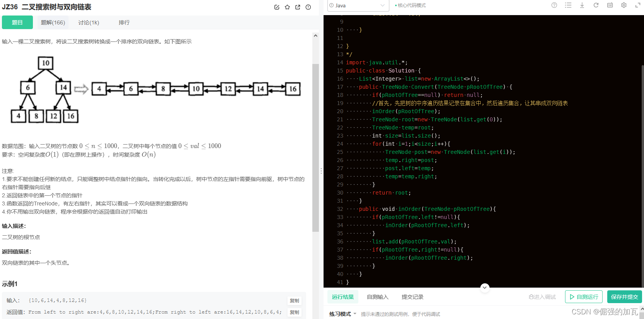
Task: Collapse the editor with the round chevron button
Action: pos(485,288)
